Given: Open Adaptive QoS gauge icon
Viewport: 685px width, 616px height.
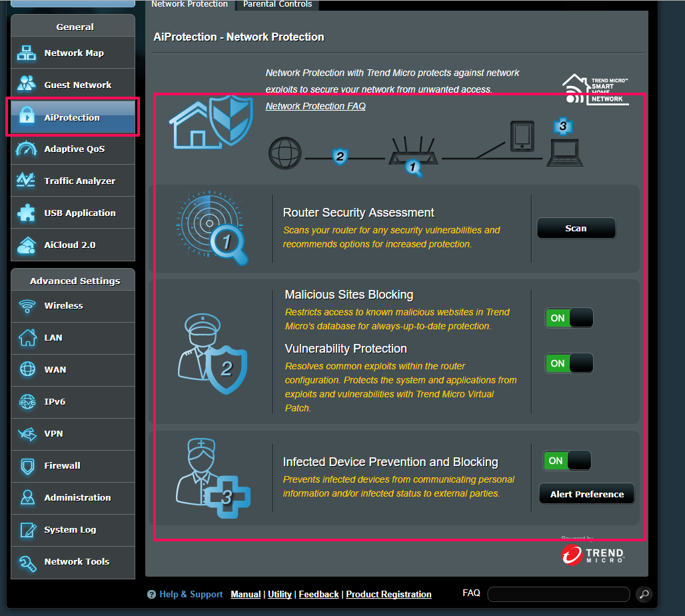Looking at the screenshot, I should pos(26,149).
